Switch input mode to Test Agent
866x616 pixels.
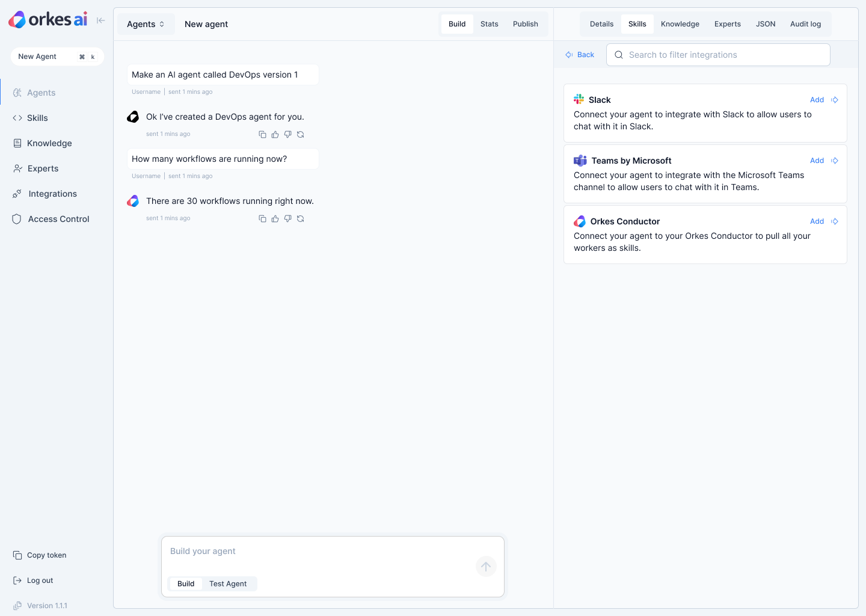(x=228, y=584)
